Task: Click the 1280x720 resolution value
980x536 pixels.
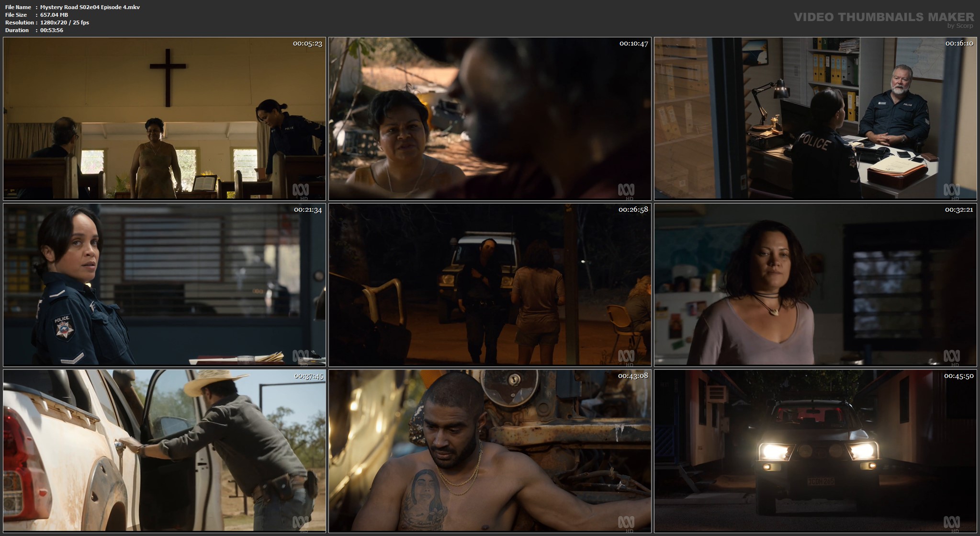Action: click(65, 23)
